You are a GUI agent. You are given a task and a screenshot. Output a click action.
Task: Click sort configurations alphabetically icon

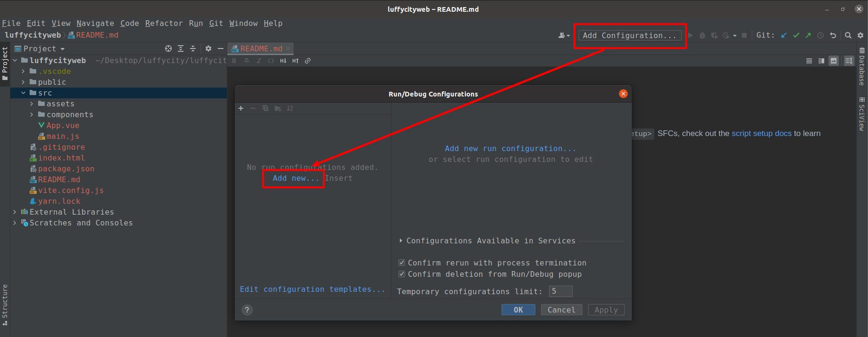[290, 108]
